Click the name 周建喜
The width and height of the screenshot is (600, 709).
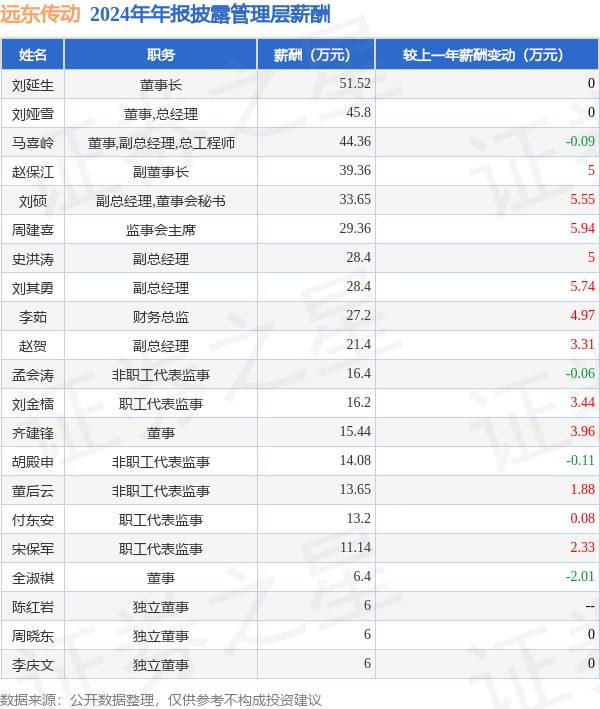click(33, 230)
